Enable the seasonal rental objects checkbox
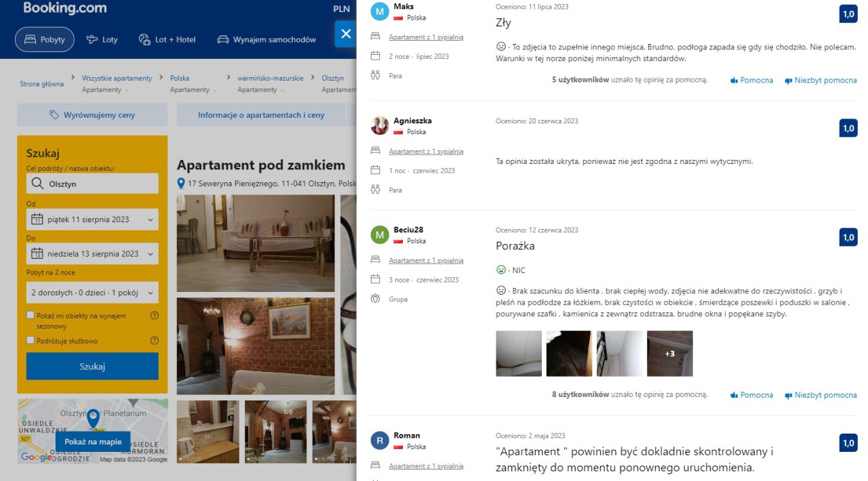The image size is (868, 481). [x=30, y=315]
